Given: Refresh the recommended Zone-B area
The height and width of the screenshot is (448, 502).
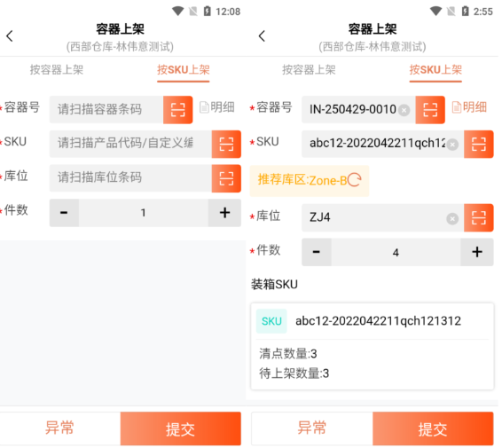Looking at the screenshot, I should click(355, 180).
